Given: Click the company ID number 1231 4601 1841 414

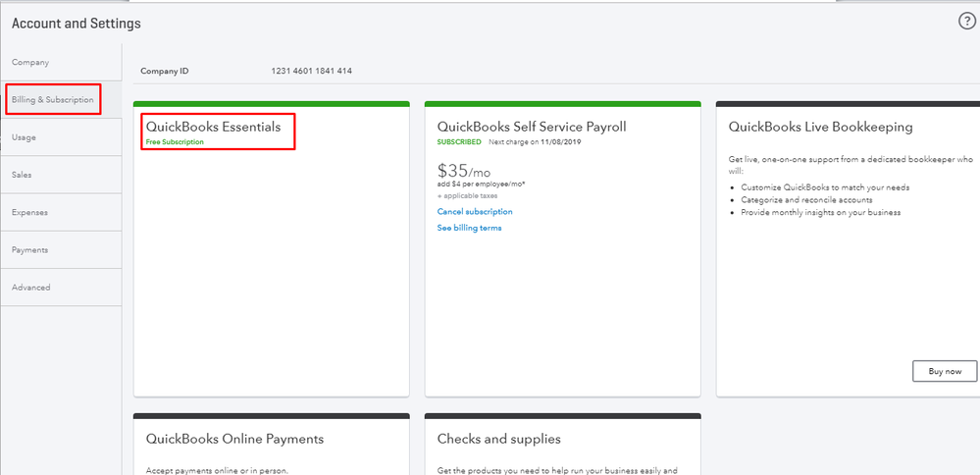Looking at the screenshot, I should coord(311,72).
